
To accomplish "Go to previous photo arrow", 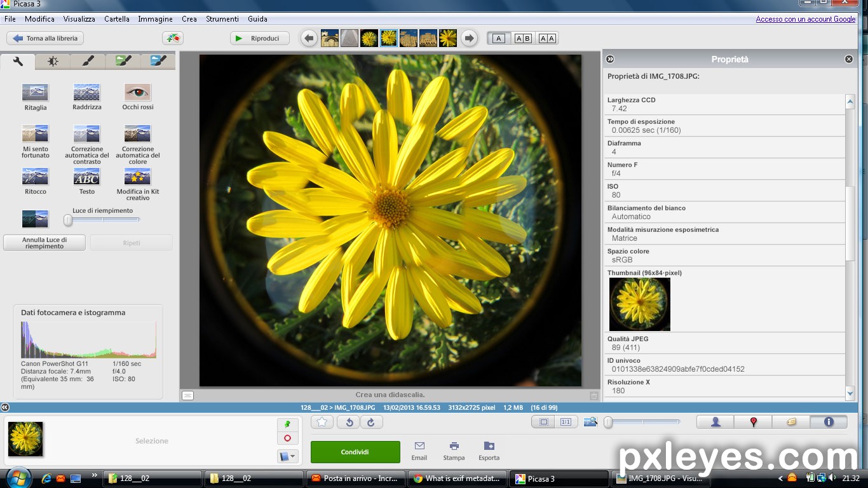I will [309, 38].
